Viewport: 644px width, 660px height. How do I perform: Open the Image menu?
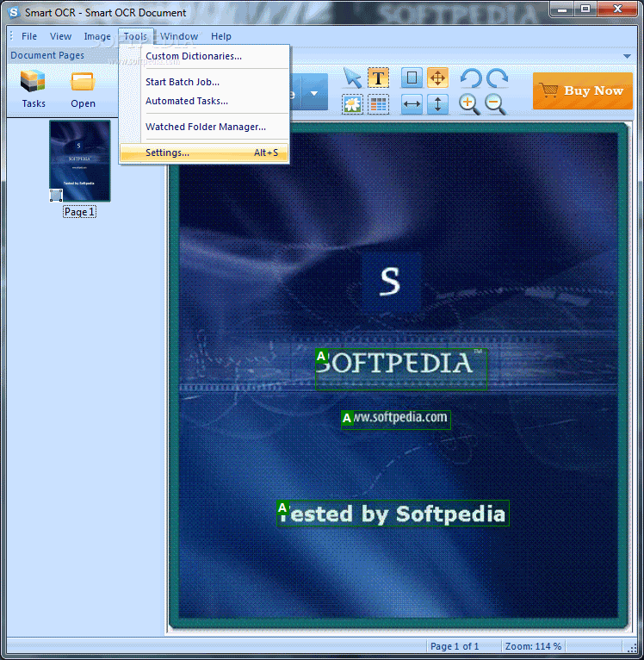97,36
